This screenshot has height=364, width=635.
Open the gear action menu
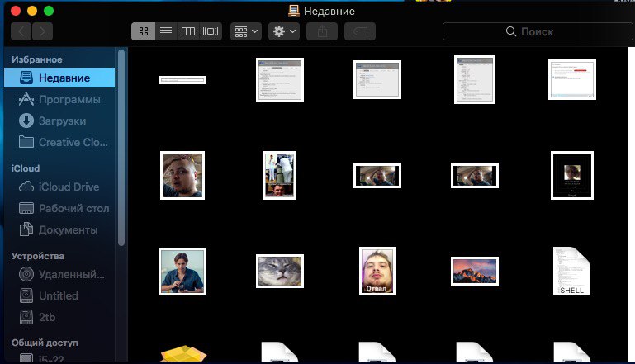(284, 31)
